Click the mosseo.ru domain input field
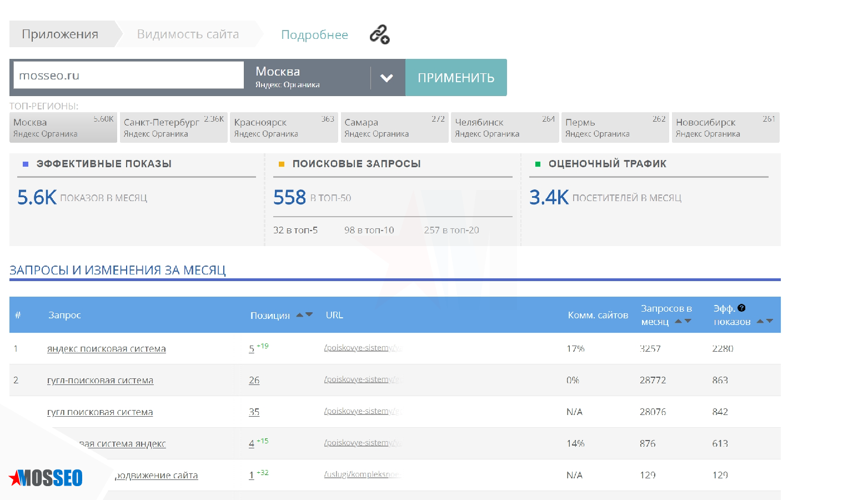The height and width of the screenshot is (500, 868). pyautogui.click(x=128, y=76)
